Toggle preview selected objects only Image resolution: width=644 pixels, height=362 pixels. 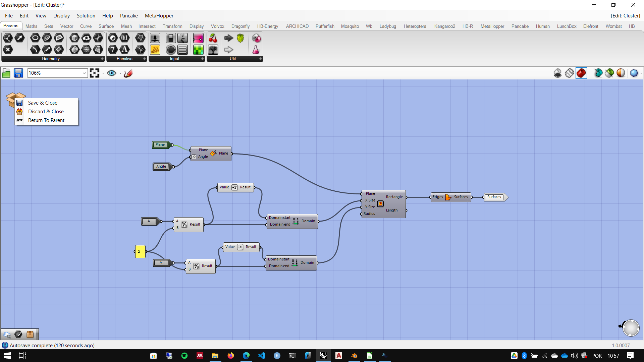(598, 73)
